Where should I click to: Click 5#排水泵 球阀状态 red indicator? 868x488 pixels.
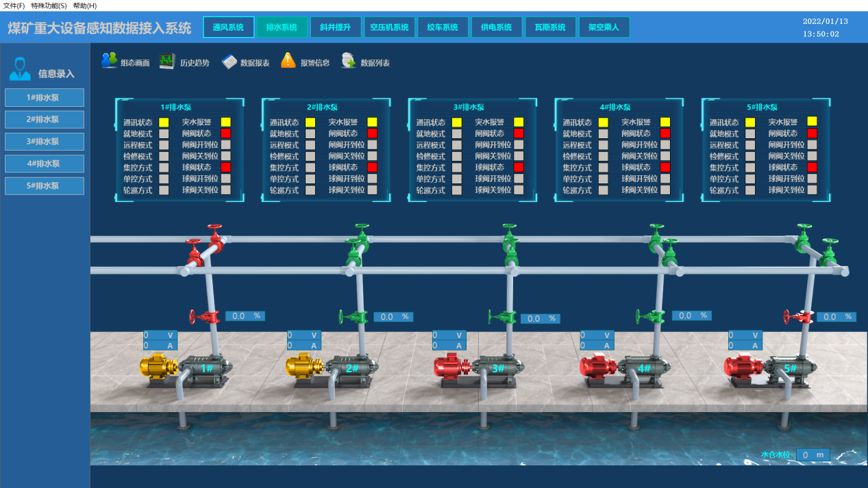[x=812, y=168]
